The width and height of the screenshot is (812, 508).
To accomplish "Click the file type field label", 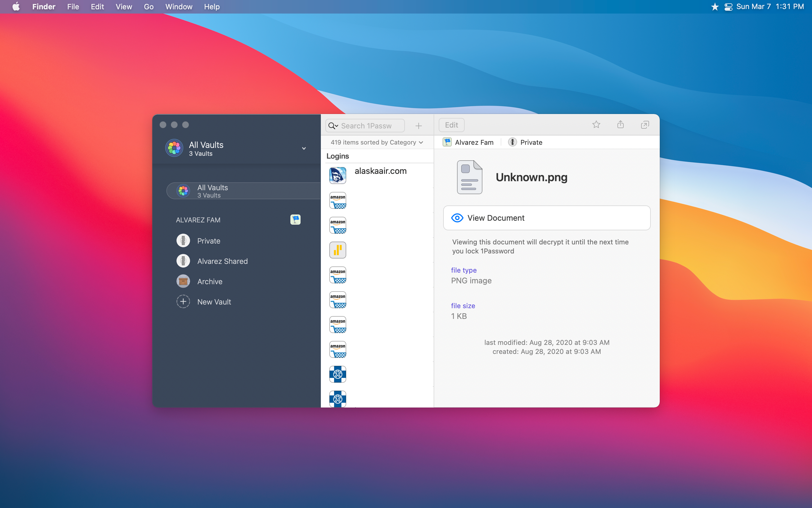I will pos(464,270).
